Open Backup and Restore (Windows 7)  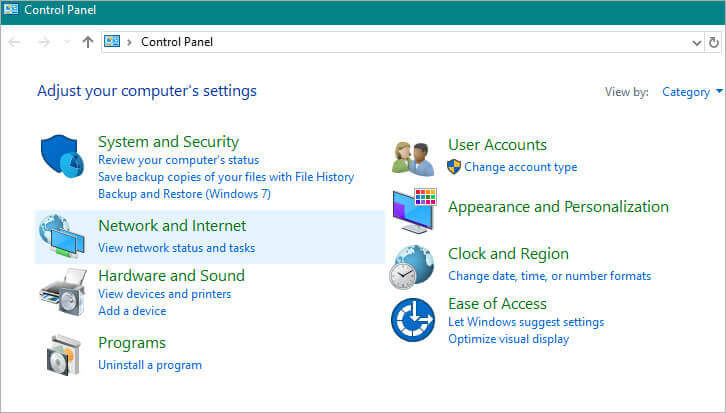click(x=184, y=194)
